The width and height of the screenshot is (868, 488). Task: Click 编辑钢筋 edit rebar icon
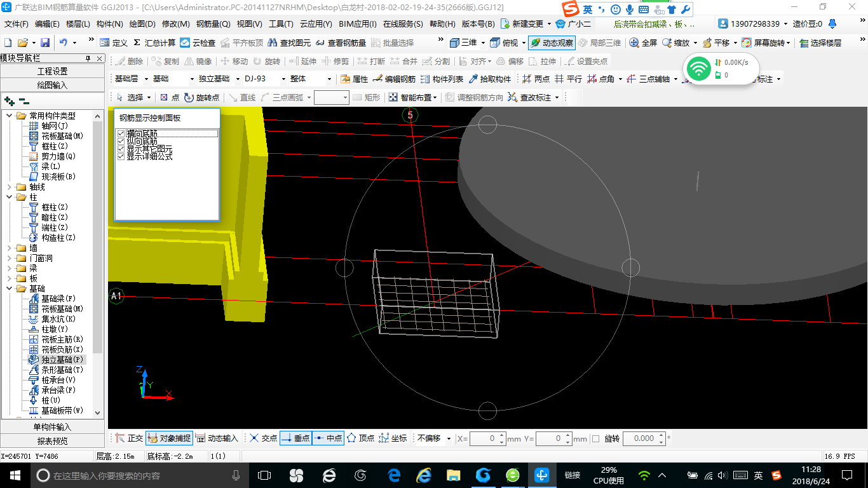(377, 79)
